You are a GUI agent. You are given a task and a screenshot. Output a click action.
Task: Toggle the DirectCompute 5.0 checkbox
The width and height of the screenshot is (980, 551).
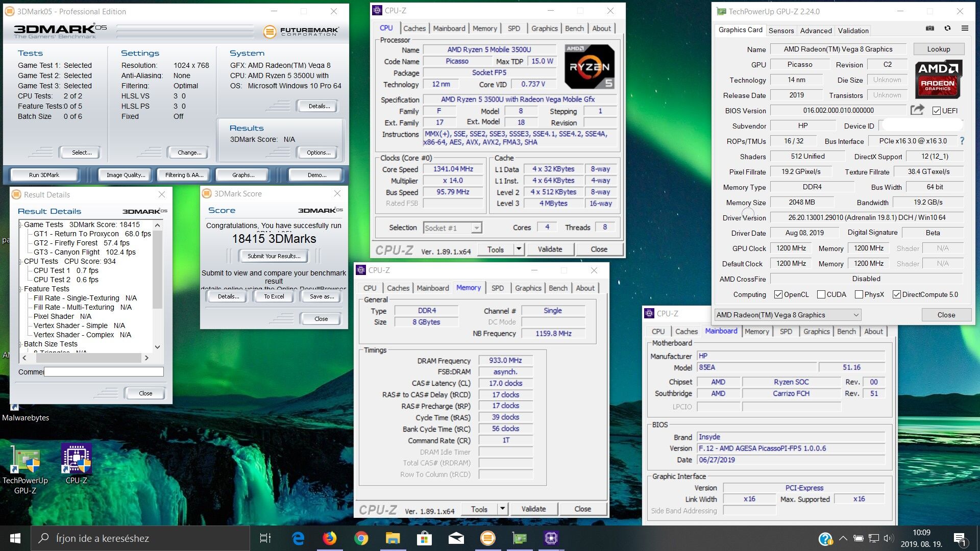click(x=897, y=294)
